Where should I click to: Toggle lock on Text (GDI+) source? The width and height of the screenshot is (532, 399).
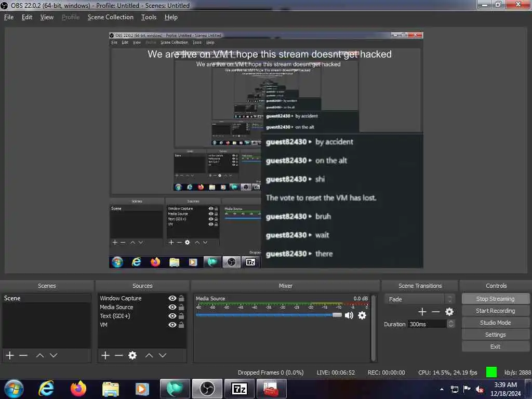pos(181,316)
